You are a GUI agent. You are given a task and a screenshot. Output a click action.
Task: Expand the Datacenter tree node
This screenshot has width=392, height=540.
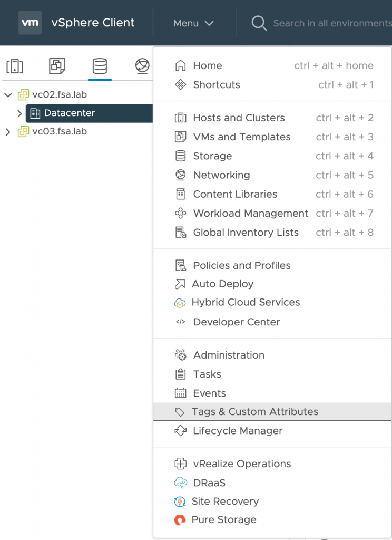[x=20, y=113]
